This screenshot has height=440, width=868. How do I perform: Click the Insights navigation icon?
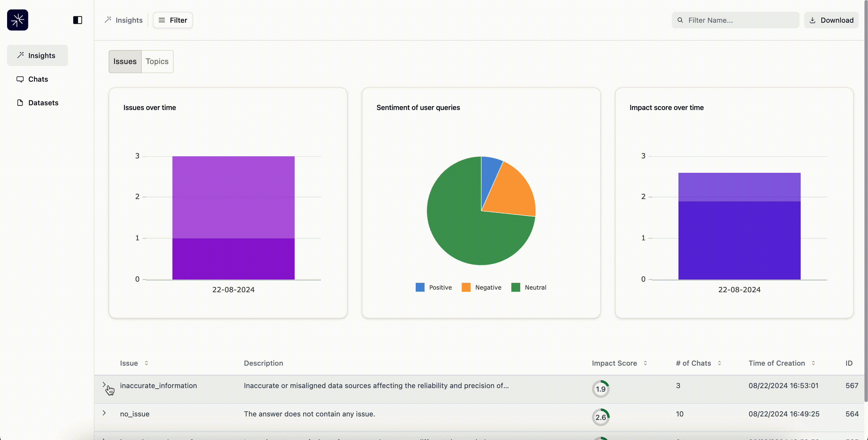(x=20, y=55)
